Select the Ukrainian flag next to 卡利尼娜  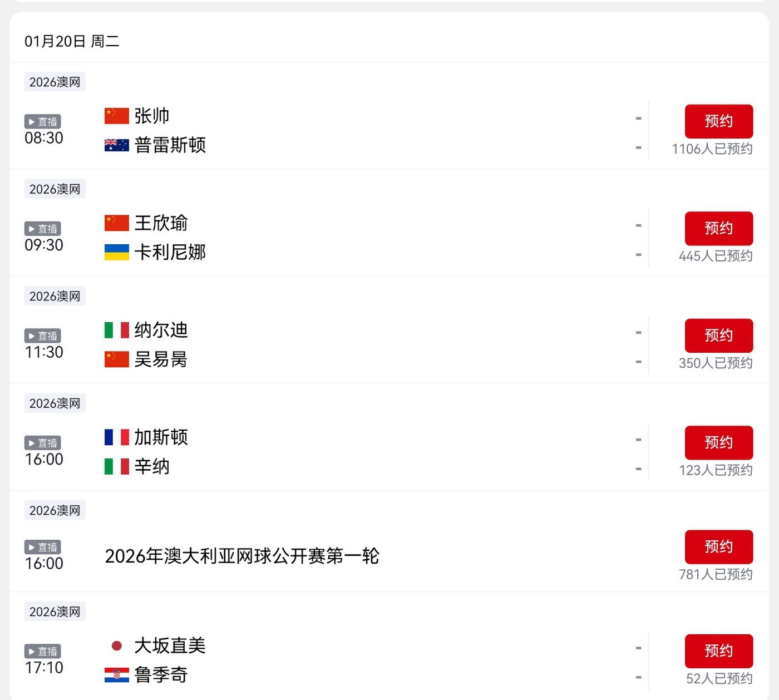(117, 253)
